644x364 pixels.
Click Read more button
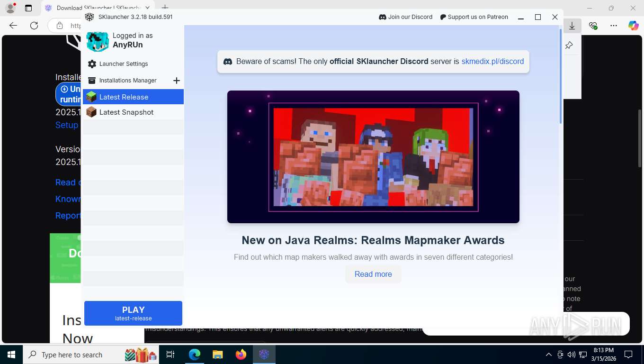click(373, 274)
